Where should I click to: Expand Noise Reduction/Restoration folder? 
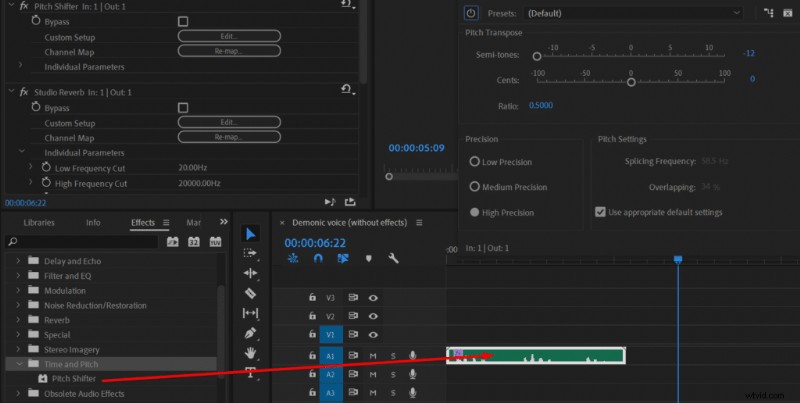coord(18,305)
